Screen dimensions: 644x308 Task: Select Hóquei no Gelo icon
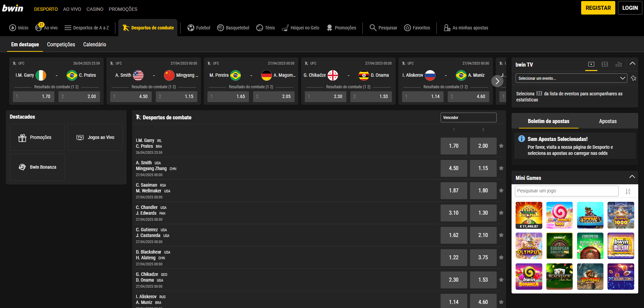point(285,28)
